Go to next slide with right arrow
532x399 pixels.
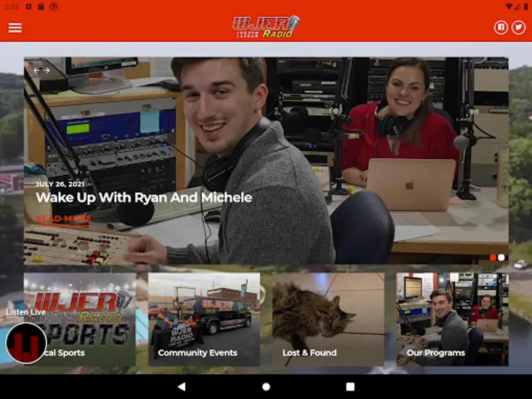coord(47,70)
